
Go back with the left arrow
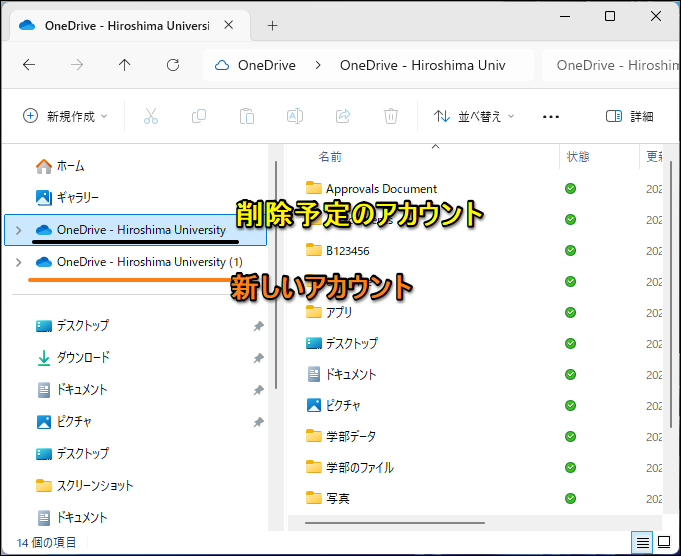point(29,65)
